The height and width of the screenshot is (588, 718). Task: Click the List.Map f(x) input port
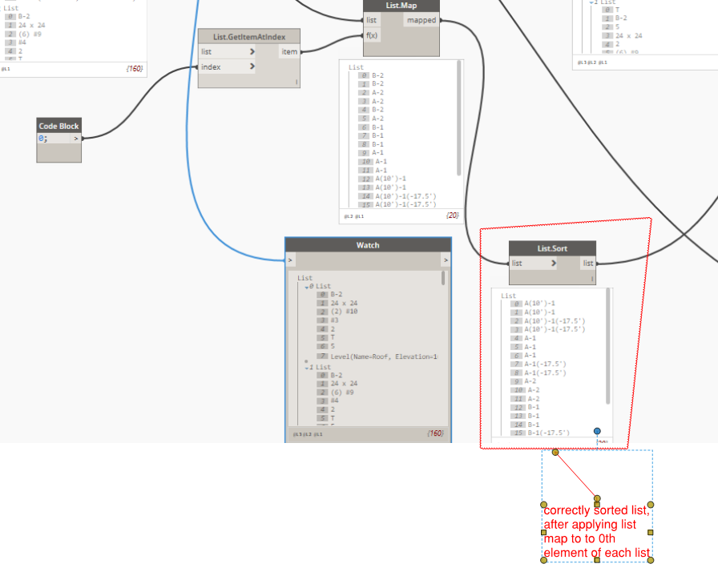click(372, 35)
